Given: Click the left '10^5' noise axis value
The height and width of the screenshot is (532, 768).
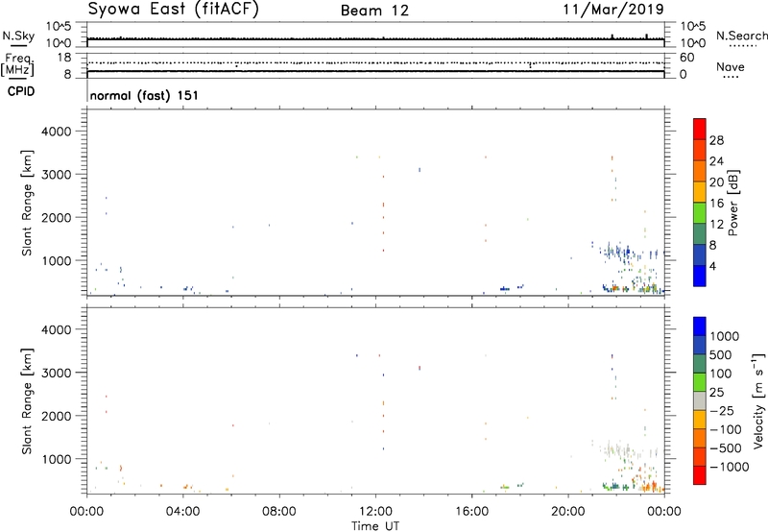Looking at the screenshot, I should coord(59,27).
